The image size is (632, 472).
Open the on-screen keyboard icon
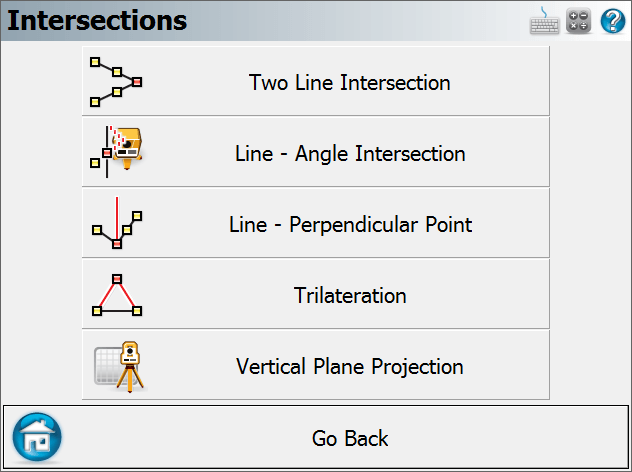[544, 21]
